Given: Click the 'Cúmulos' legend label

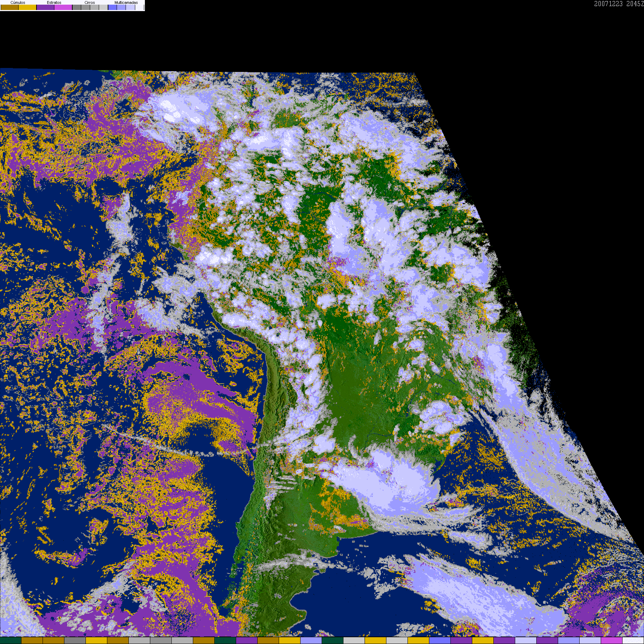Looking at the screenshot, I should pos(18,3).
